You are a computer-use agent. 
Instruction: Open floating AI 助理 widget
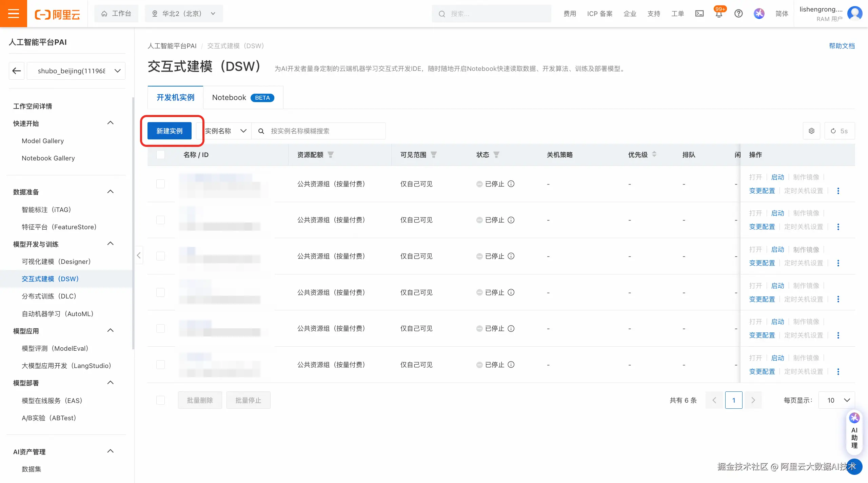click(x=854, y=433)
